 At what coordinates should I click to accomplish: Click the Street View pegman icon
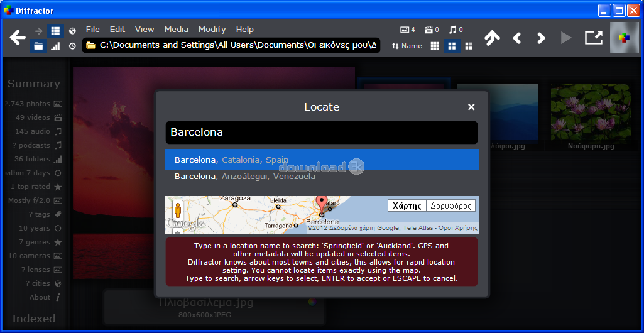(177, 210)
